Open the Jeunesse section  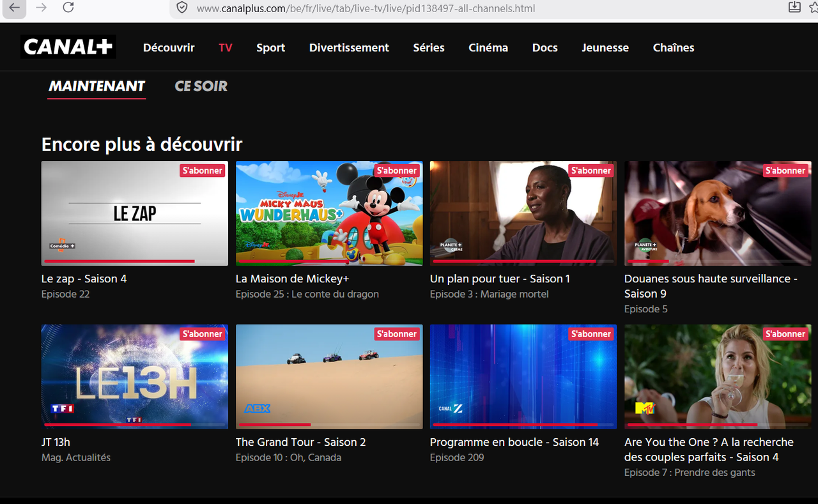click(x=605, y=47)
